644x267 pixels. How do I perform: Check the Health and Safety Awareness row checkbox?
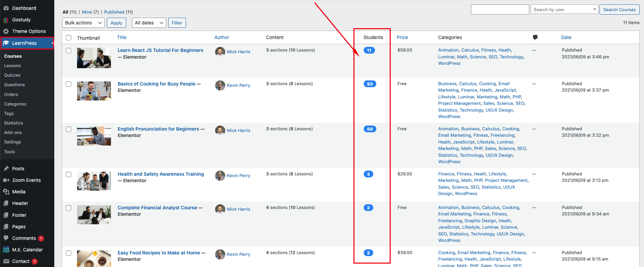[69, 174]
